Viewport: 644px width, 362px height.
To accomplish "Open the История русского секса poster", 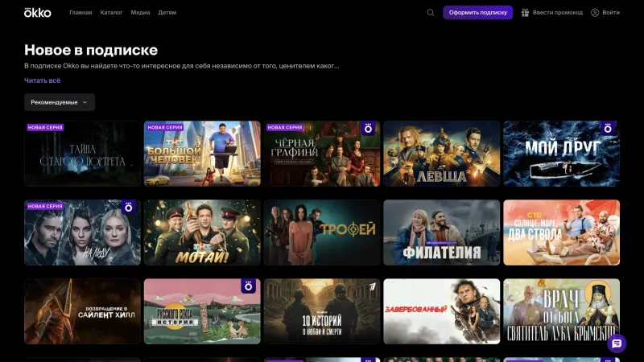I will pos(202,311).
